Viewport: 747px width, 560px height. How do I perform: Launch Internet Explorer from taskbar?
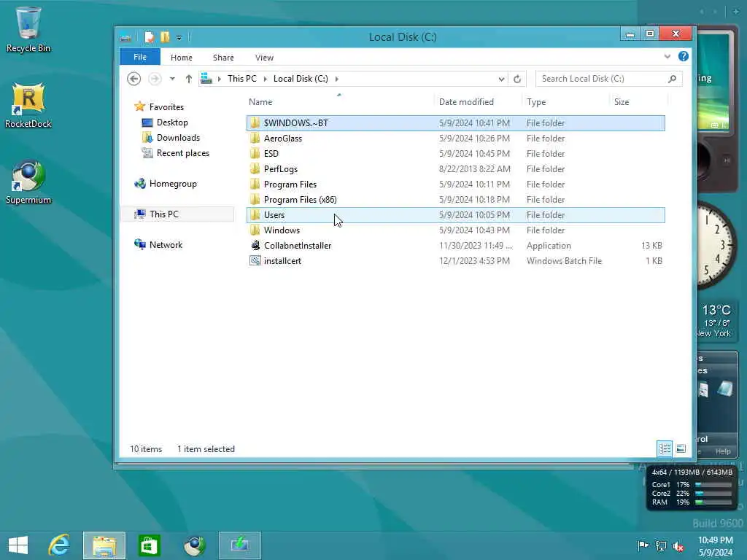coord(59,545)
